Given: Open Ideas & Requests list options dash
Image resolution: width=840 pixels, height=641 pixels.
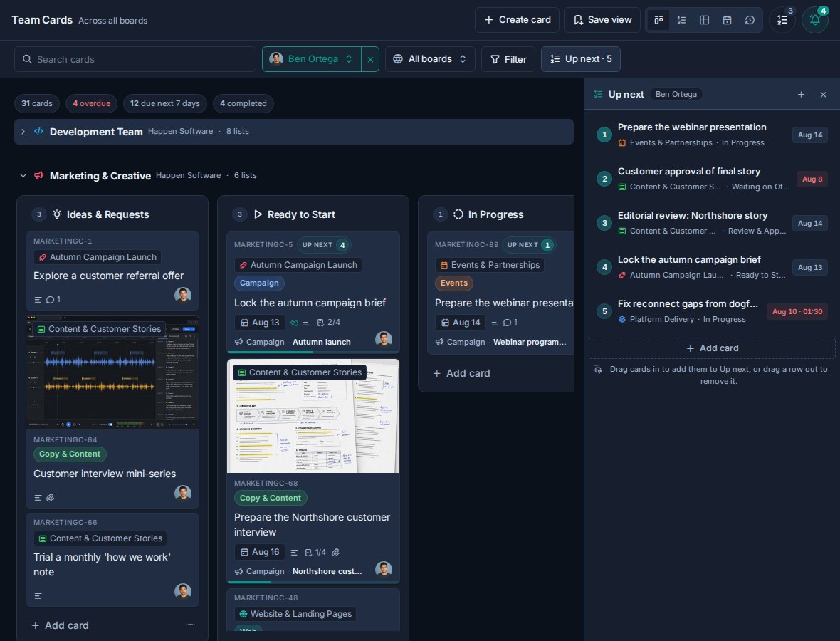Looking at the screenshot, I should click(x=190, y=625).
